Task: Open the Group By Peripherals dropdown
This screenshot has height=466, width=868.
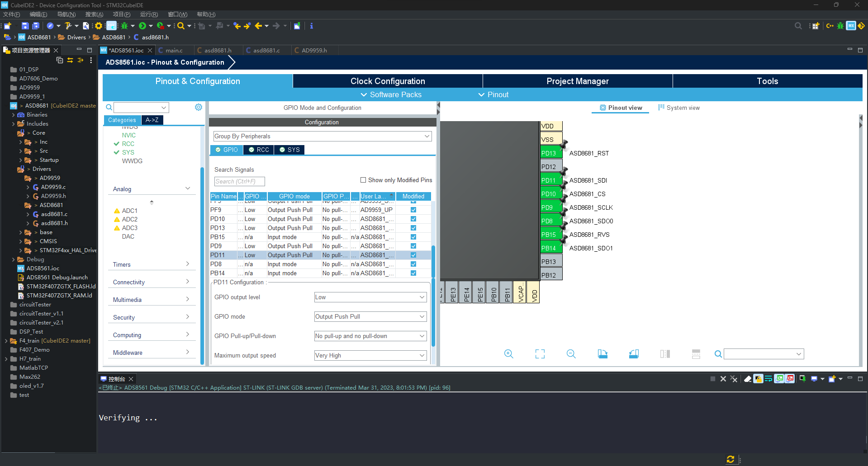Action: 323,136
